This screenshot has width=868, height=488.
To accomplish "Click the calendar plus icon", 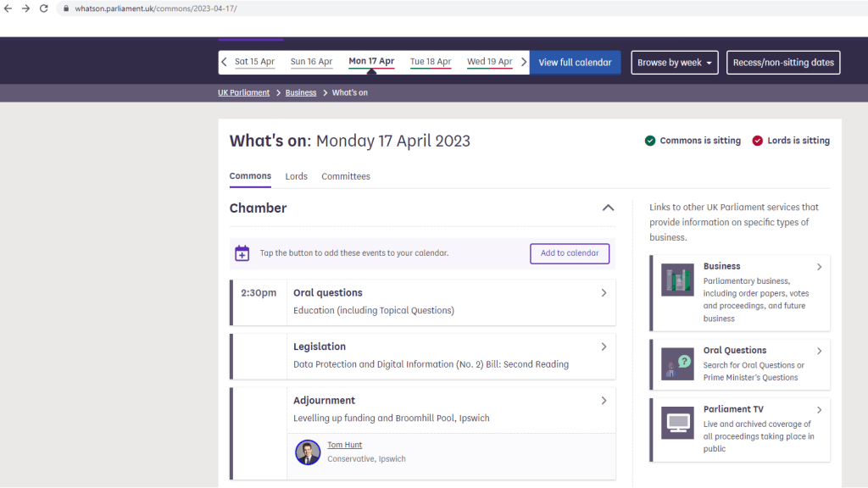I will click(242, 252).
